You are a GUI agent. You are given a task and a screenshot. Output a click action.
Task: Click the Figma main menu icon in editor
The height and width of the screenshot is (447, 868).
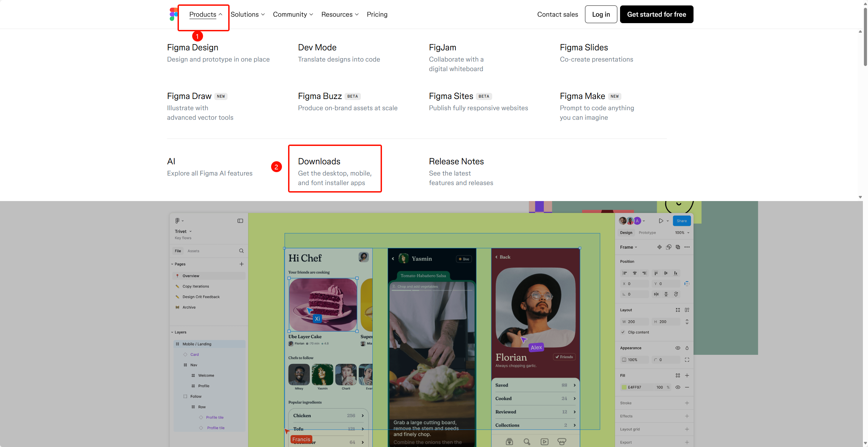179,221
